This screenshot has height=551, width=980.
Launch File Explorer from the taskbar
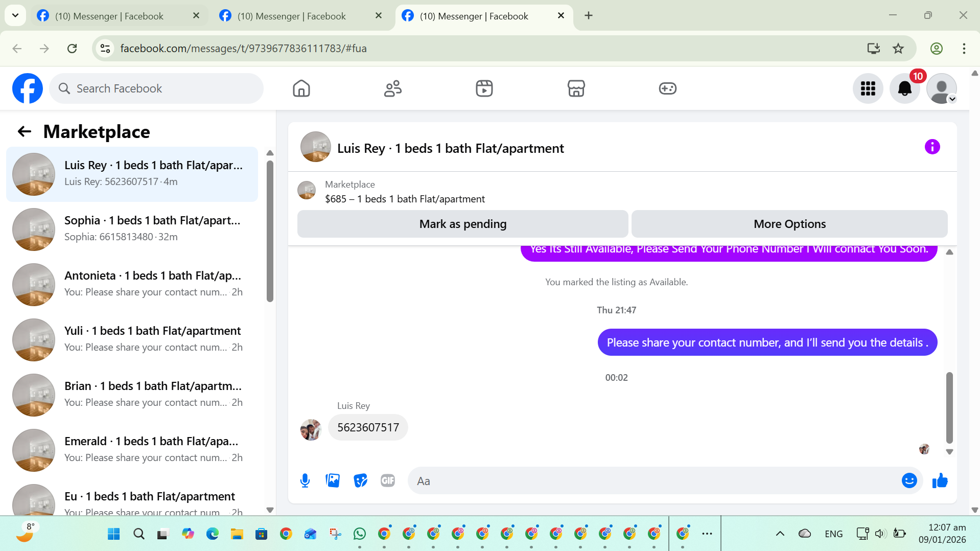pos(237,534)
